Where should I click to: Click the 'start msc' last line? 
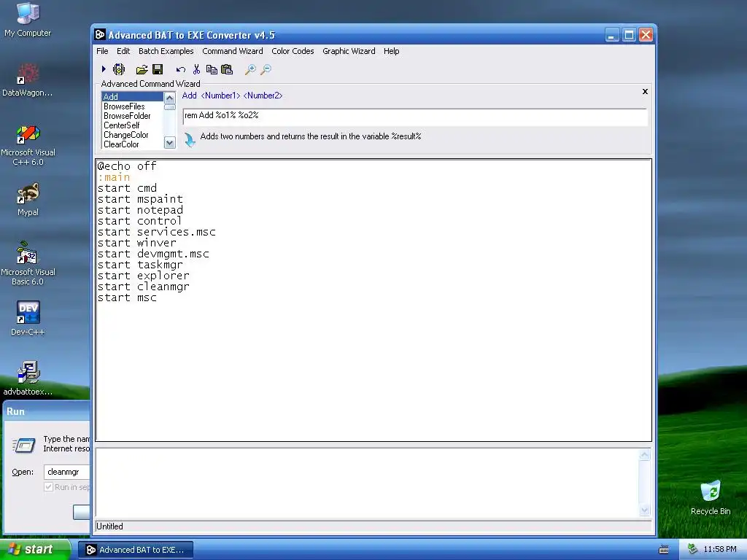(x=127, y=297)
